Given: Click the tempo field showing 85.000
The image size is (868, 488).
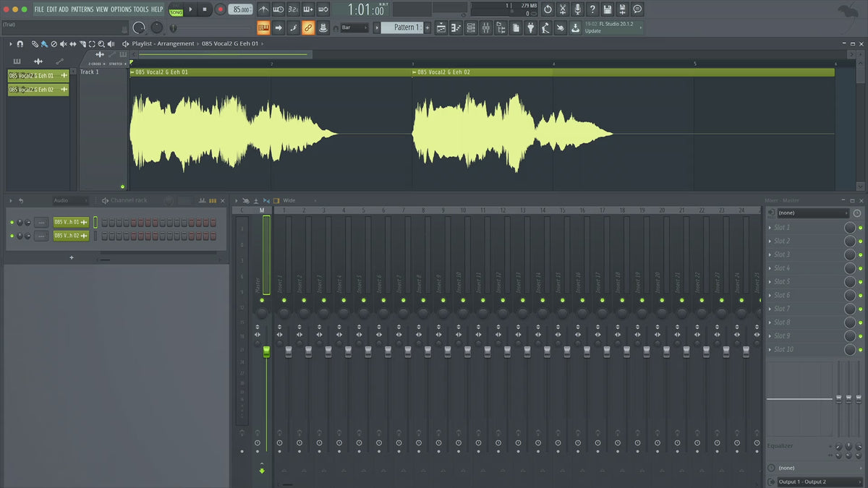Looking at the screenshot, I should click(240, 10).
